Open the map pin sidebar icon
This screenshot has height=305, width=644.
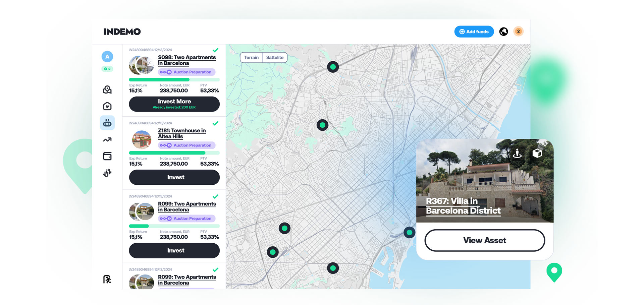(107, 89)
